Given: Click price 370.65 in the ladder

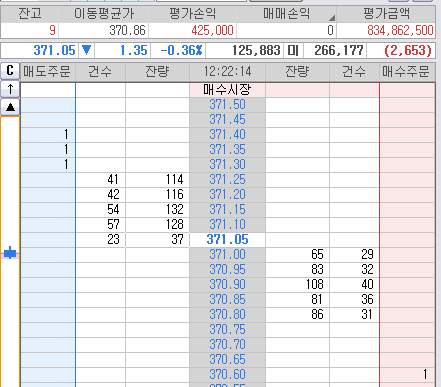Looking at the screenshot, I should pos(227,360).
